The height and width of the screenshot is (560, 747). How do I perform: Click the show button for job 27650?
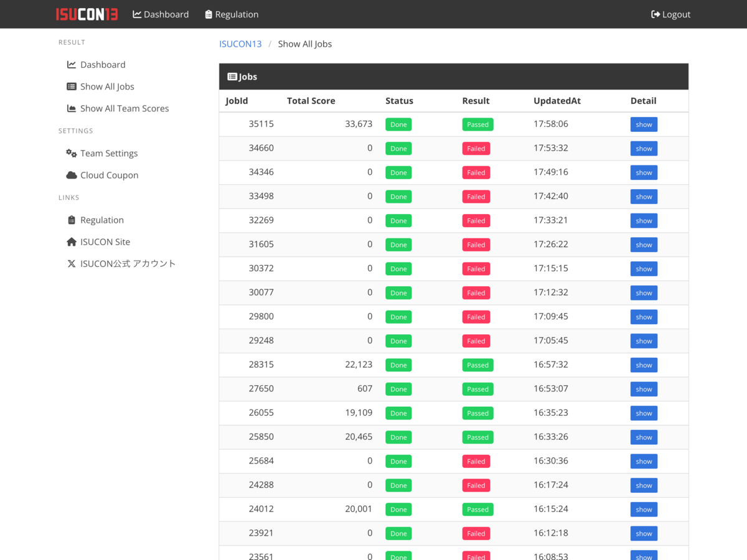(x=644, y=390)
